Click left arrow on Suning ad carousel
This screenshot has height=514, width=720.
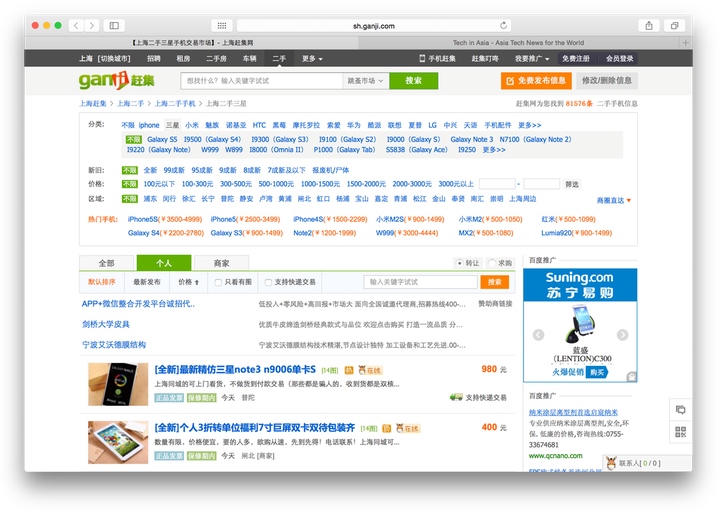point(539,335)
